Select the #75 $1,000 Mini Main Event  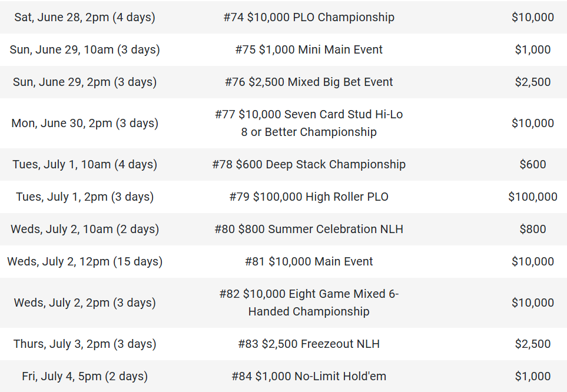click(x=309, y=49)
